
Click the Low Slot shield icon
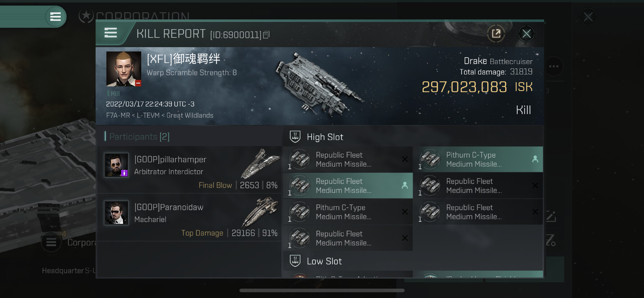[x=295, y=261]
